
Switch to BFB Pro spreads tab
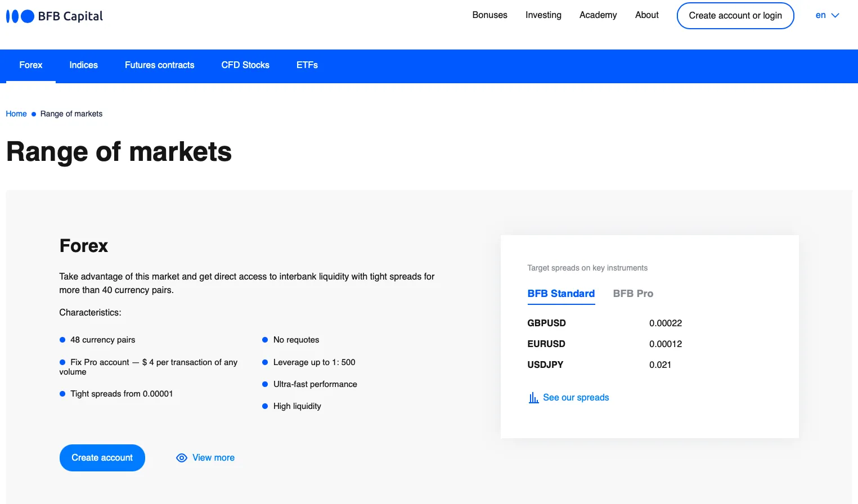click(x=633, y=294)
